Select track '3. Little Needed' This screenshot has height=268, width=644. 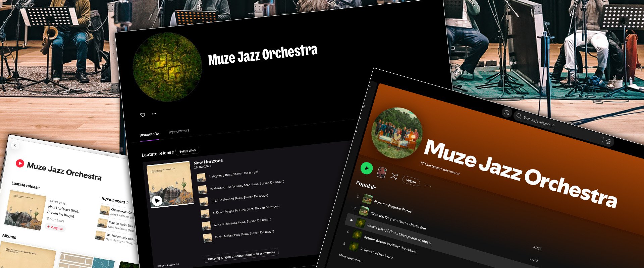pos(239,198)
